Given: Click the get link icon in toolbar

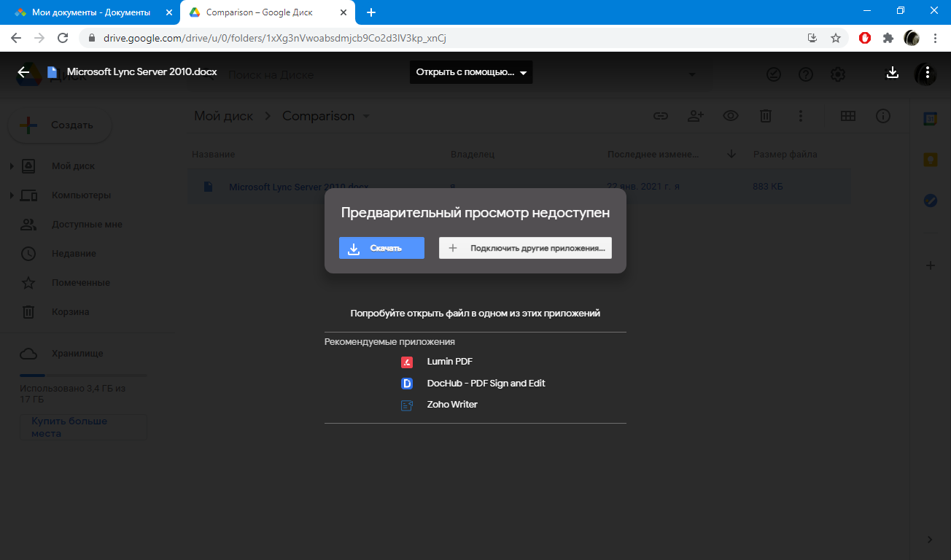Looking at the screenshot, I should [661, 116].
